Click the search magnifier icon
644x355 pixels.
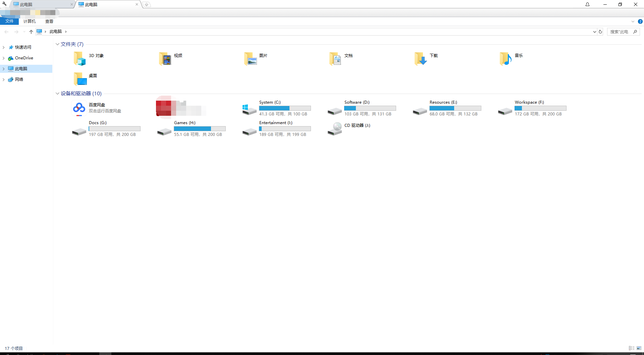click(x=635, y=32)
